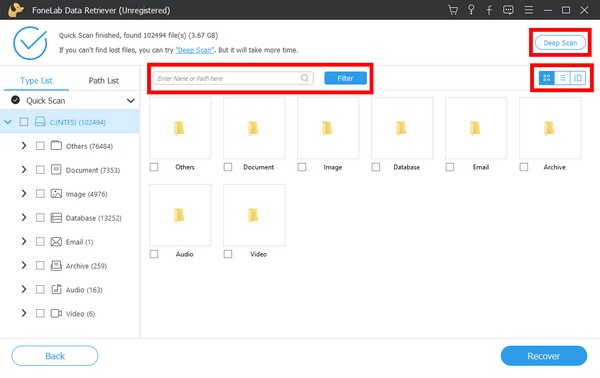
Task: Click the Others folder icon in tree
Action: [56, 145]
